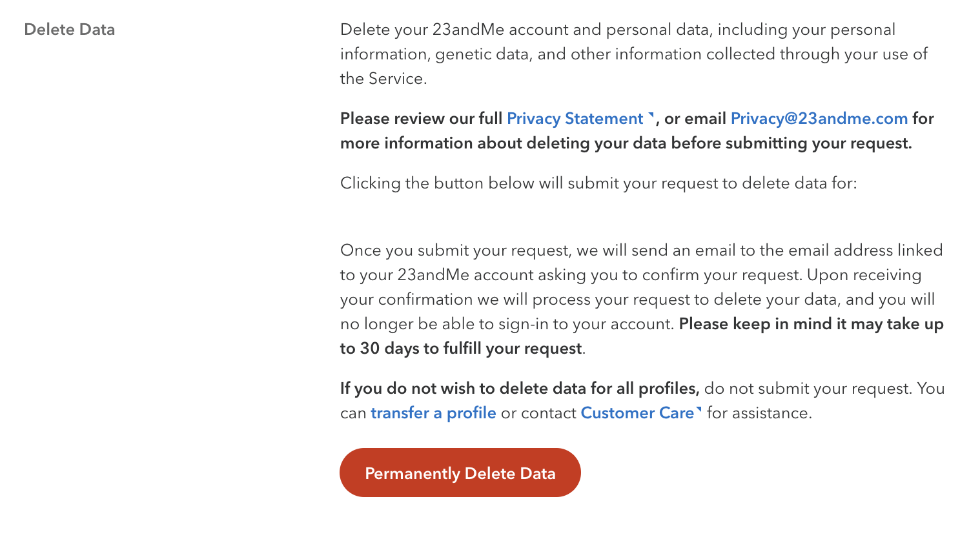Click the external arrow icon after Privacy Statement

tap(651, 116)
